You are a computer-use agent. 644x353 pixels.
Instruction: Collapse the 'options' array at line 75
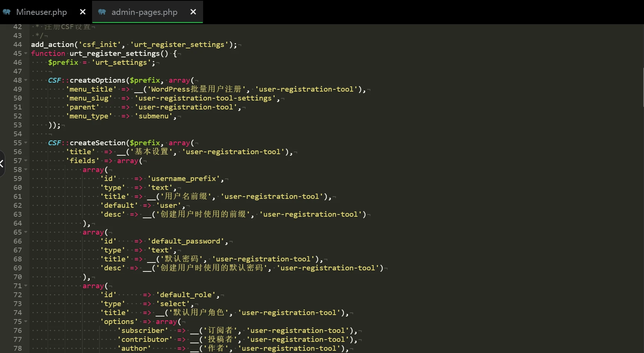(26, 321)
